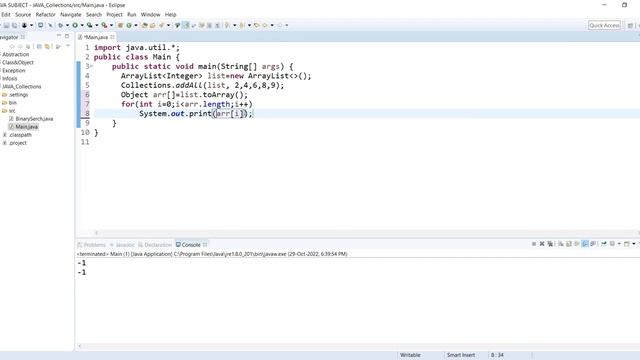Screen dimensions: 640x360
Task: Collapse main method fold marker at line 3
Action: coord(92,66)
